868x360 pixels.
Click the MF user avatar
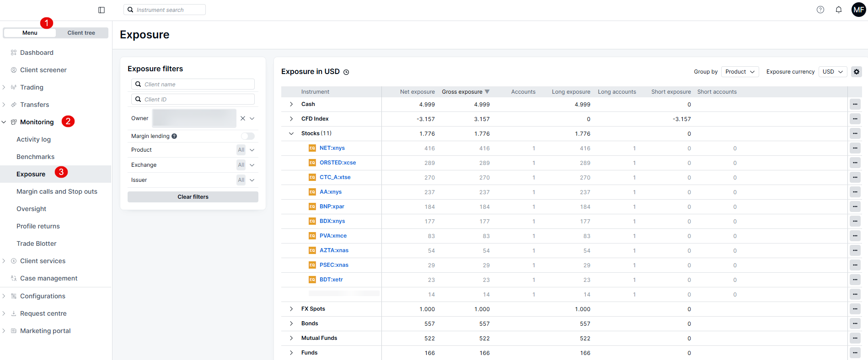(858, 10)
